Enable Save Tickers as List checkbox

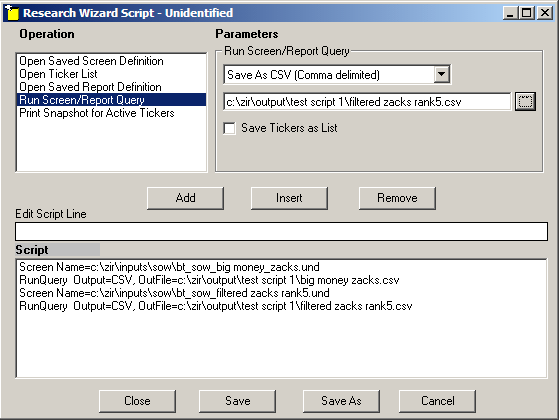tap(230, 128)
